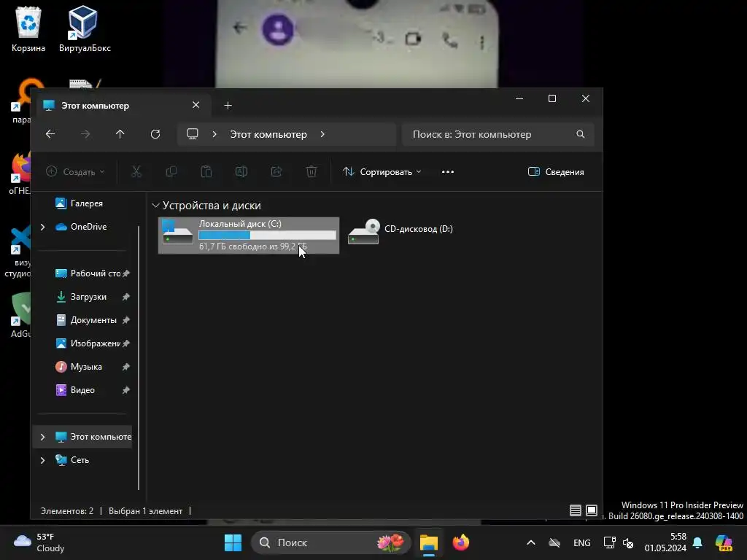
Task: Click chevron after Этот компьютер in address bar
Action: (322, 134)
